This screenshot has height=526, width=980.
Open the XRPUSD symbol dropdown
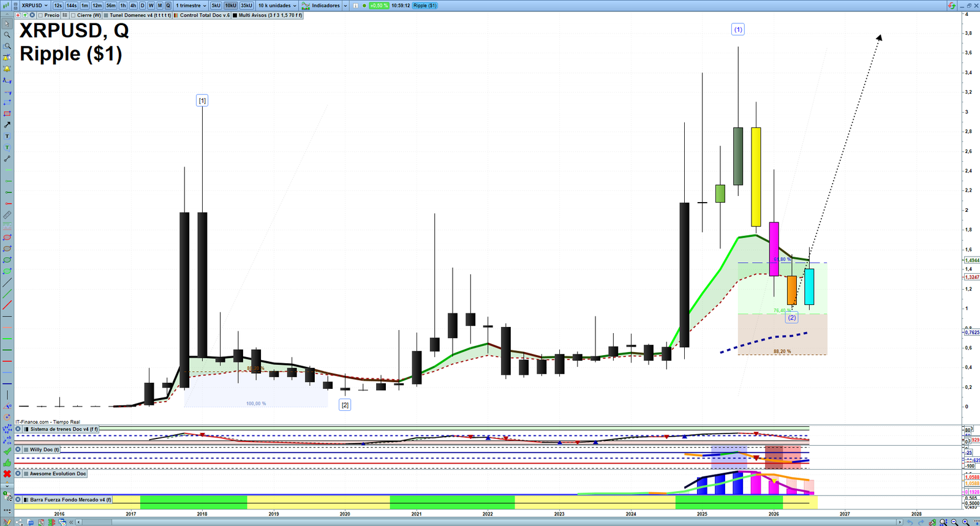(x=34, y=6)
